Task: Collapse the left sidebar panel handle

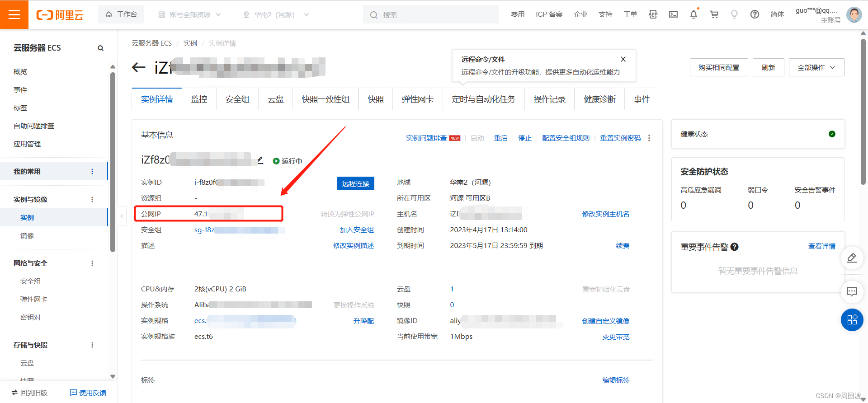Action: [122, 216]
